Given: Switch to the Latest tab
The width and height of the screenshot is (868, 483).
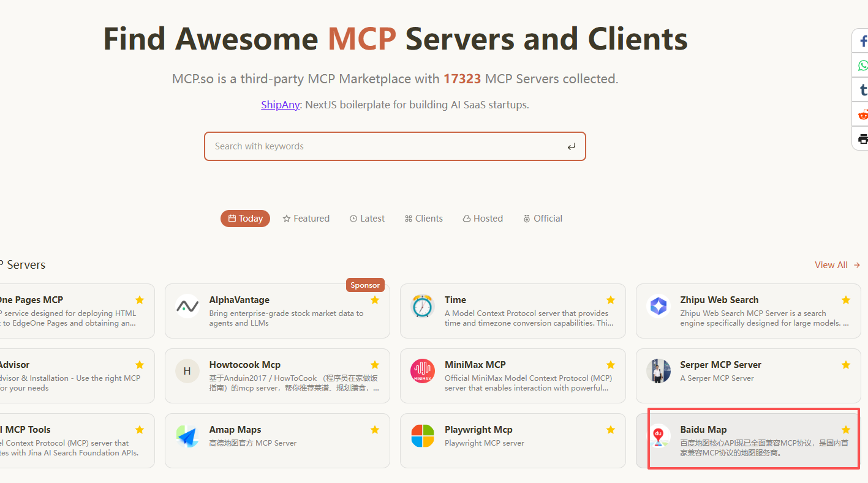Looking at the screenshot, I should [367, 219].
